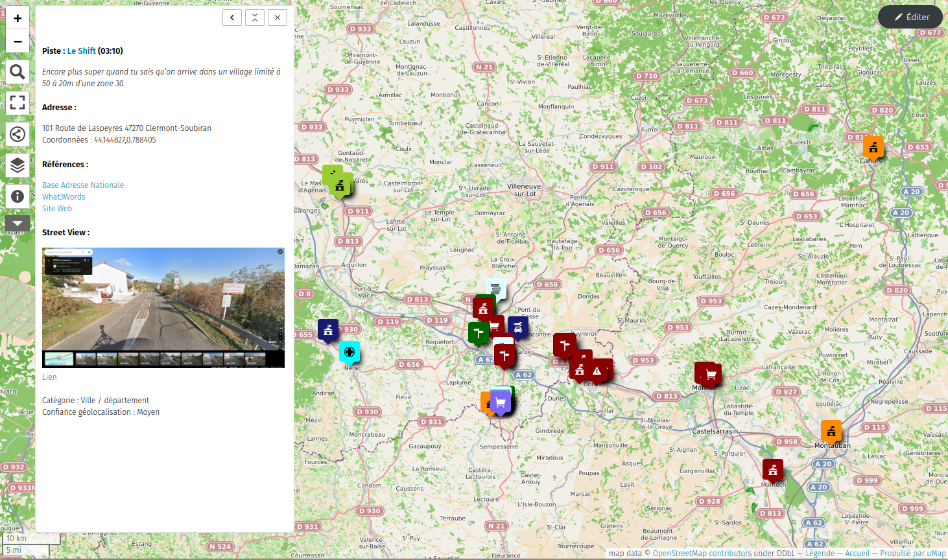Open the layers selector icon
The height and width of the screenshot is (560, 948).
coord(18,165)
